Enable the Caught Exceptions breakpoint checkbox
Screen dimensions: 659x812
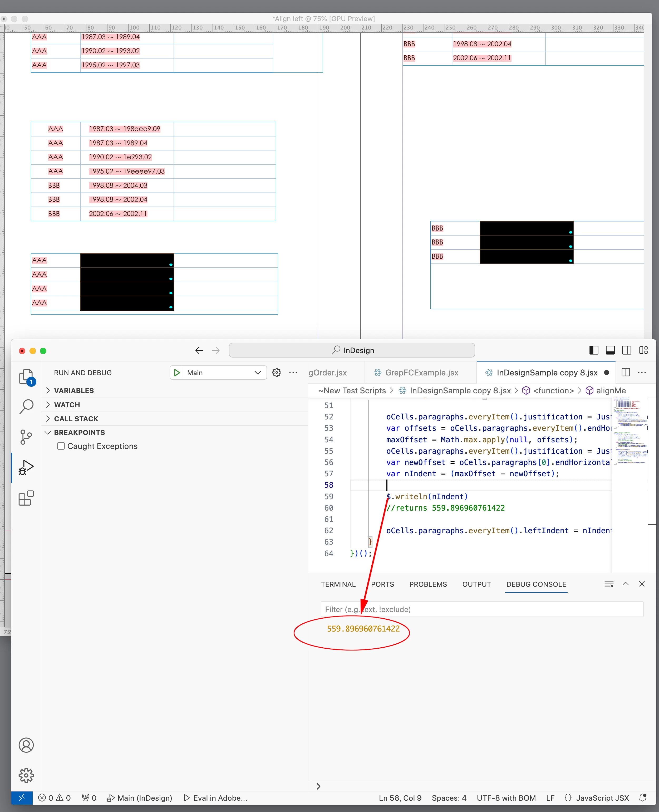61,446
